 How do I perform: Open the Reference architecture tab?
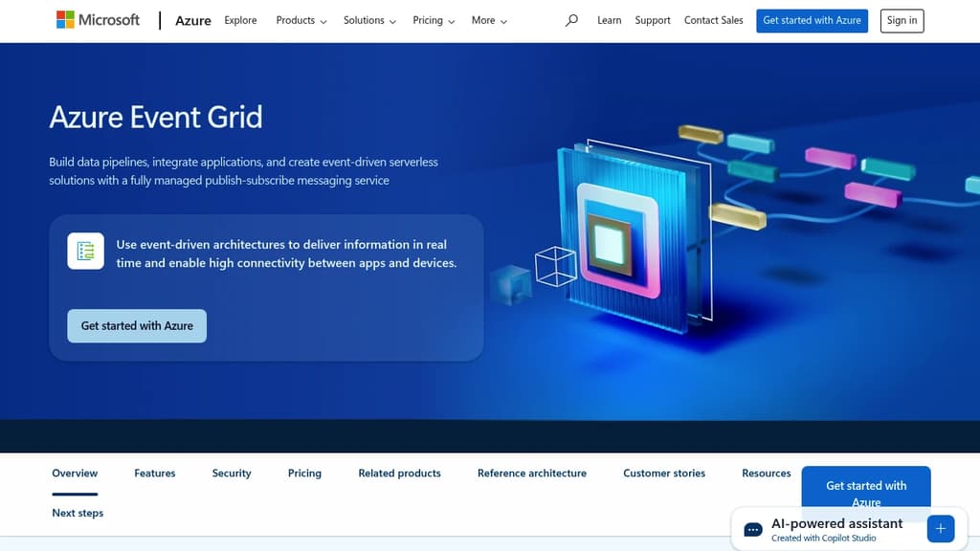pyautogui.click(x=532, y=474)
